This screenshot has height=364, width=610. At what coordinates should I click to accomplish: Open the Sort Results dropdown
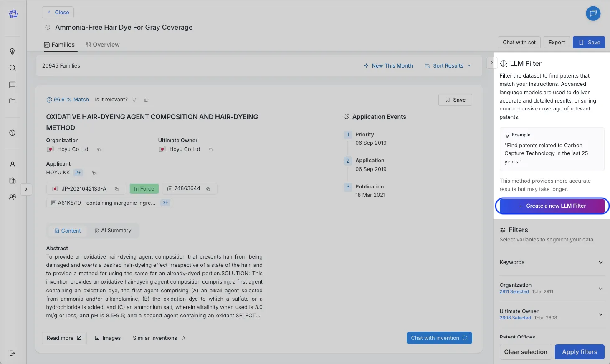(448, 66)
